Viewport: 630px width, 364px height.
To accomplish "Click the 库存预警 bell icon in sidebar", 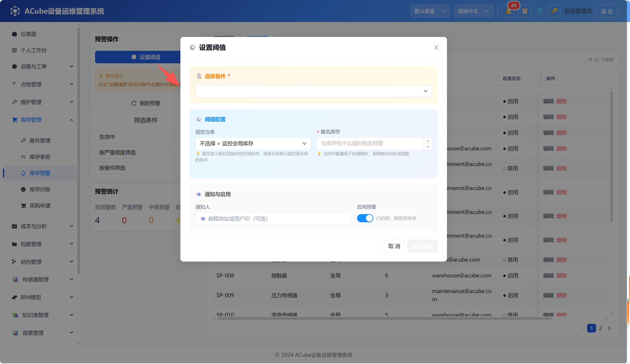I will (x=23, y=173).
